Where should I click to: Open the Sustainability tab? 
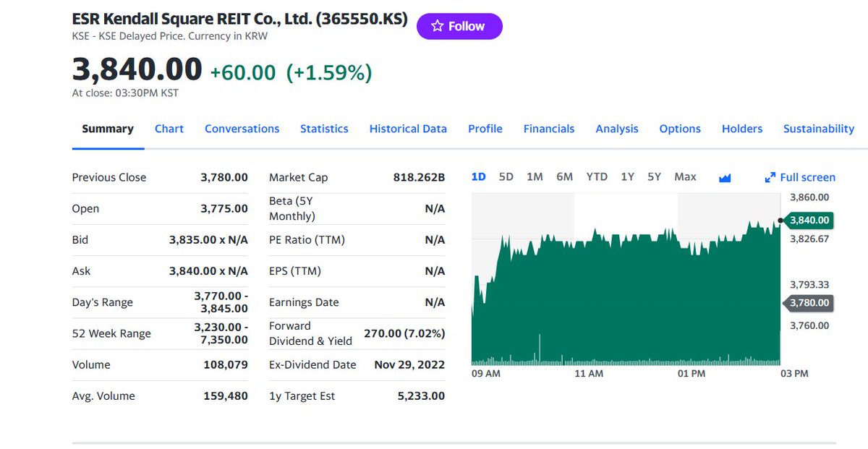819,129
